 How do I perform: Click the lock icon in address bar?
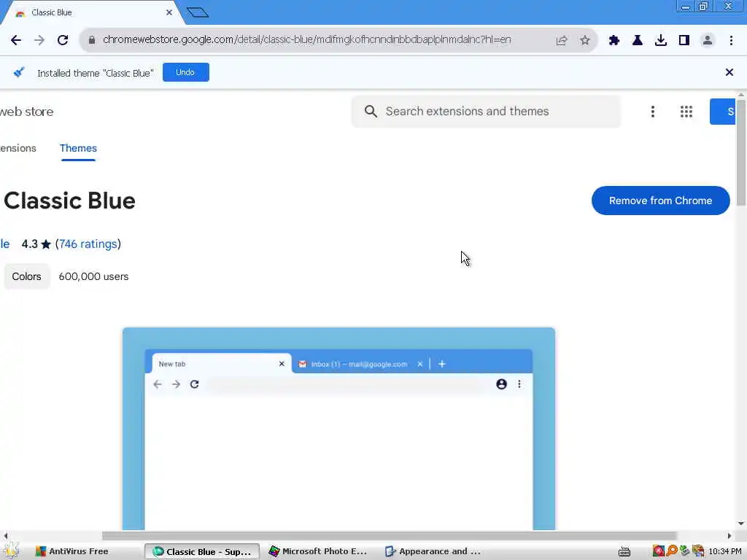pos(92,40)
